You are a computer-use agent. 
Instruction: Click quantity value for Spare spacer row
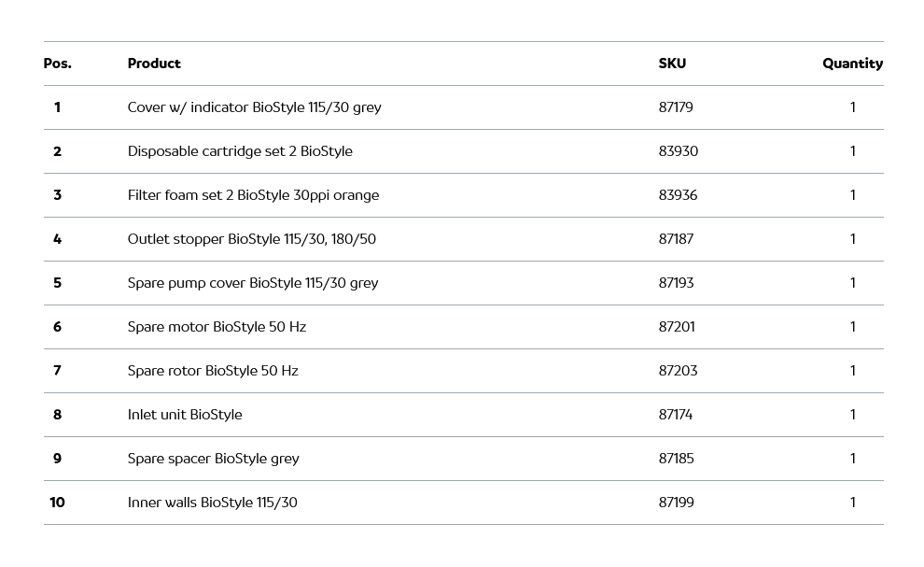tap(852, 459)
